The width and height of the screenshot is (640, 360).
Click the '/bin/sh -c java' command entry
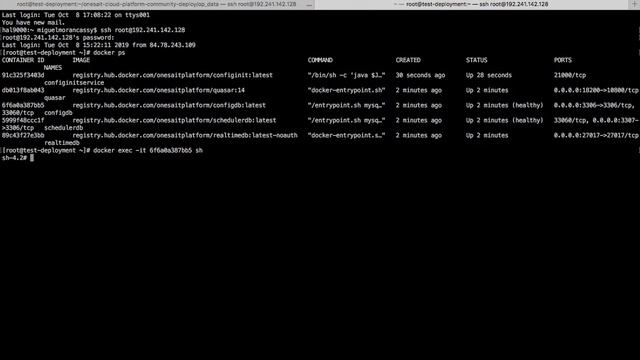point(347,75)
